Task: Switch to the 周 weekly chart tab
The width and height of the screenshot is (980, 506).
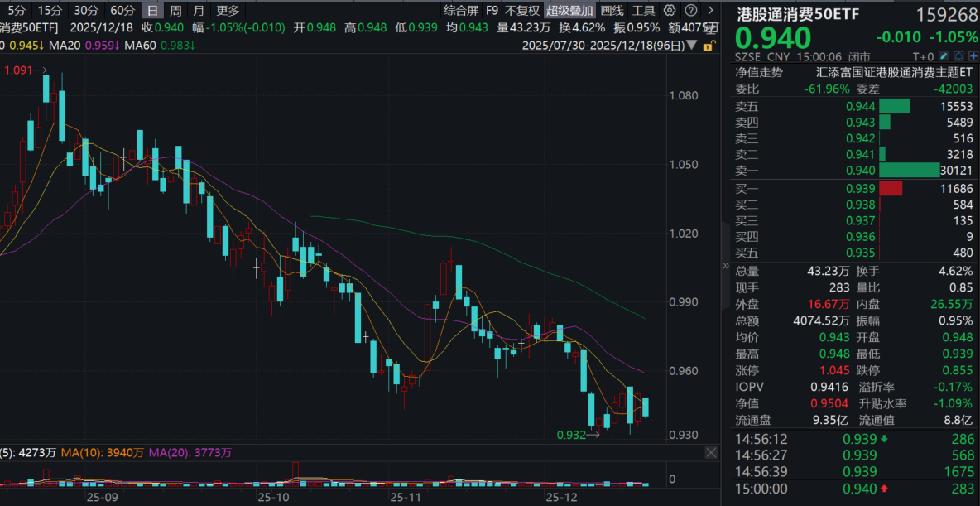Action: pyautogui.click(x=176, y=10)
